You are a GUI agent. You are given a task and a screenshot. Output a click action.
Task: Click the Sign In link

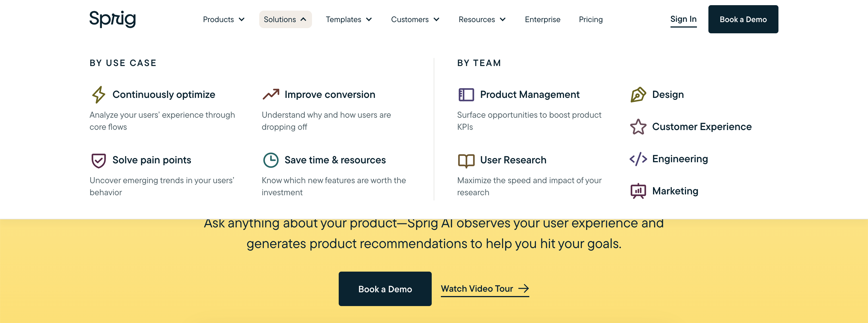coord(683,19)
